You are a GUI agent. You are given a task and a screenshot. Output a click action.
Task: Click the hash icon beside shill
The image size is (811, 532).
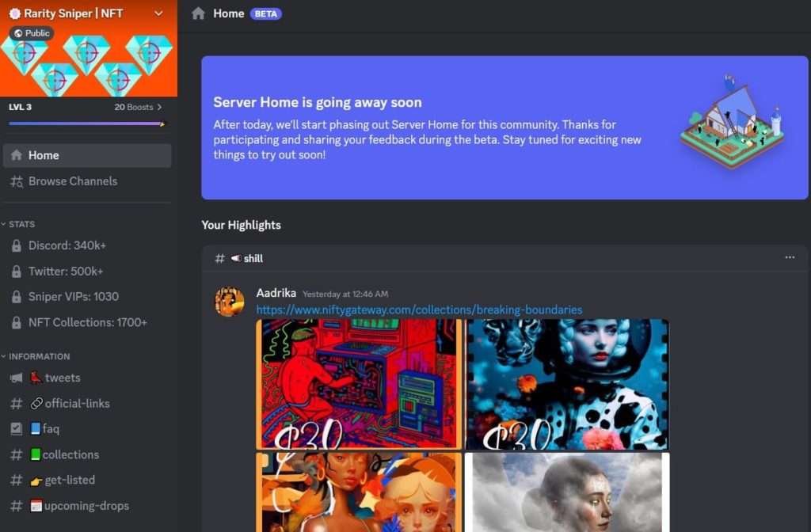[220, 259]
